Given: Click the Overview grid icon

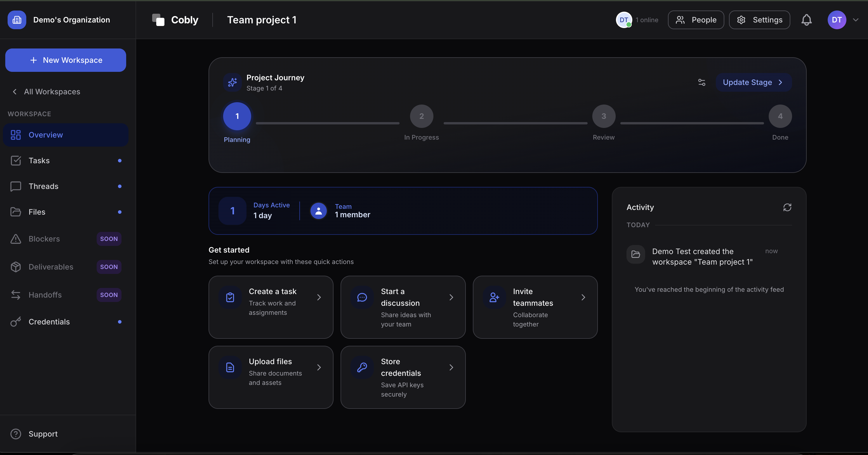Looking at the screenshot, I should pos(16,135).
